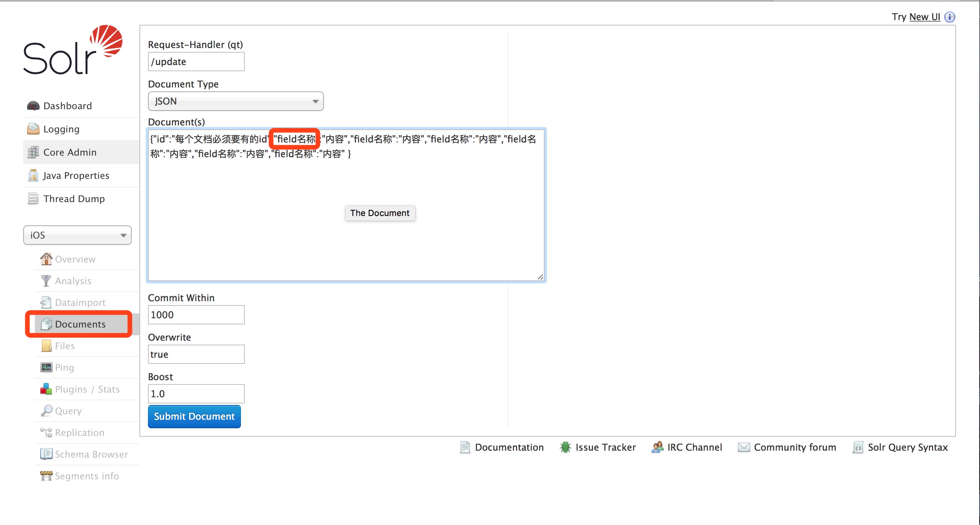Click the Solr Query Syntax page icon
Viewport: 980px width, 525px height.
point(858,447)
